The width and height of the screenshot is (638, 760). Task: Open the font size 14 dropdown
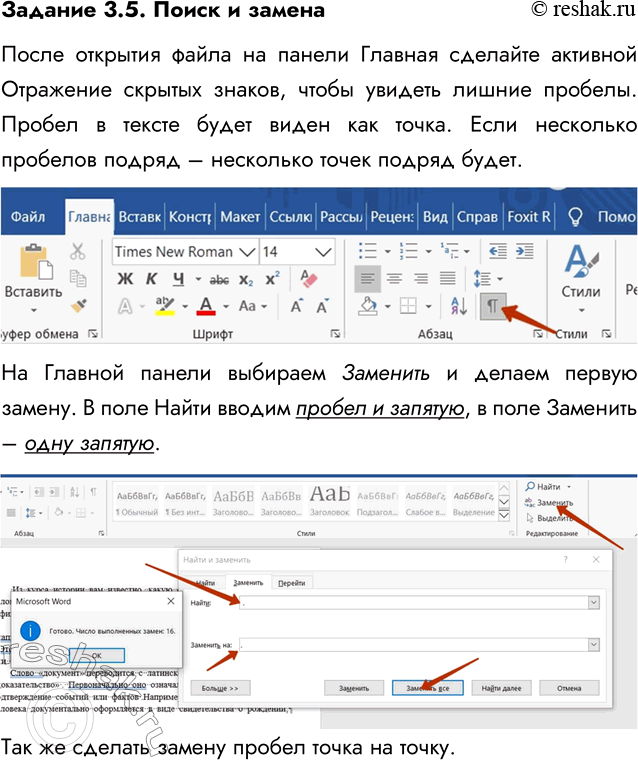click(x=324, y=251)
